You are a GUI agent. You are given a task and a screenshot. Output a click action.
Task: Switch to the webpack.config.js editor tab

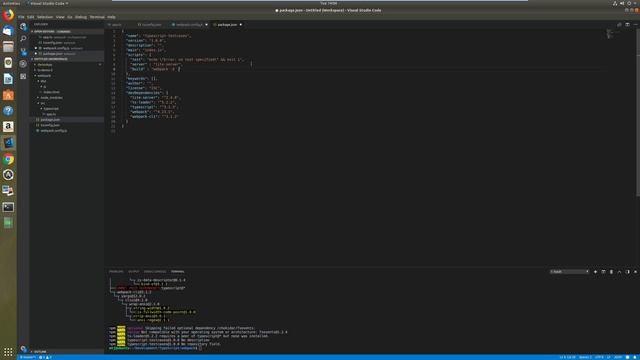(189, 24)
